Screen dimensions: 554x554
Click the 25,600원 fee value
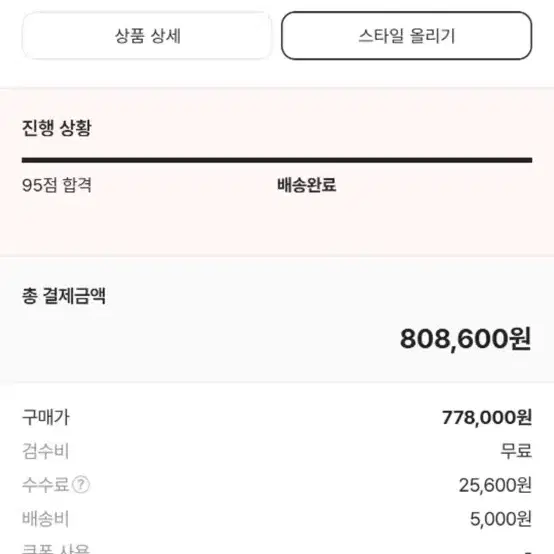[495, 485]
